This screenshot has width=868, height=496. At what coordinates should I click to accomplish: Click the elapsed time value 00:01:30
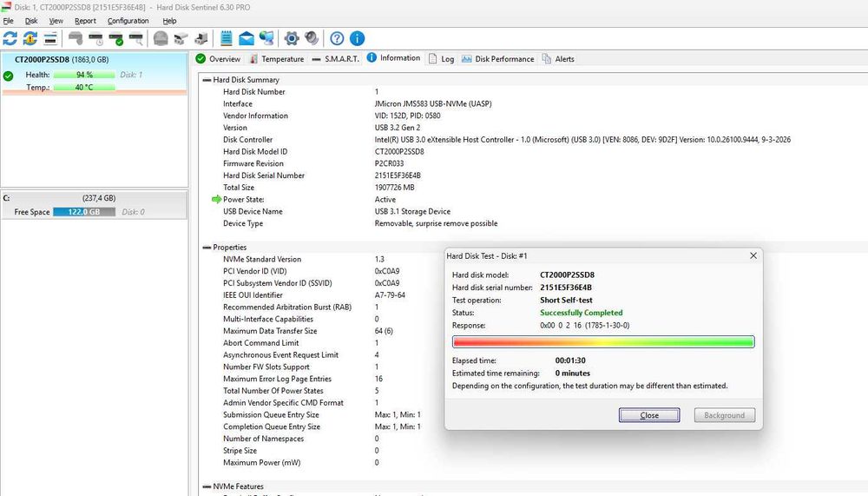point(570,360)
